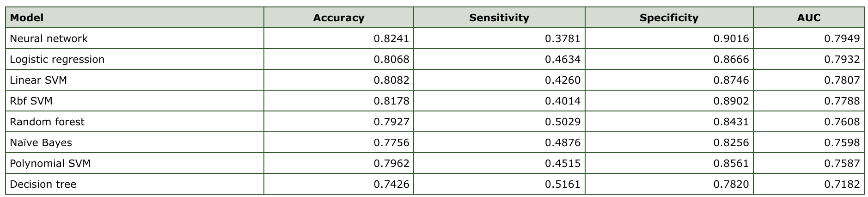Select the Decision tree row label
868x197 pixels.
click(43, 184)
